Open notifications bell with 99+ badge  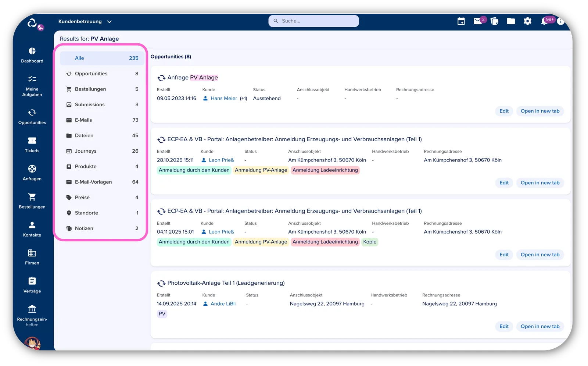point(544,22)
